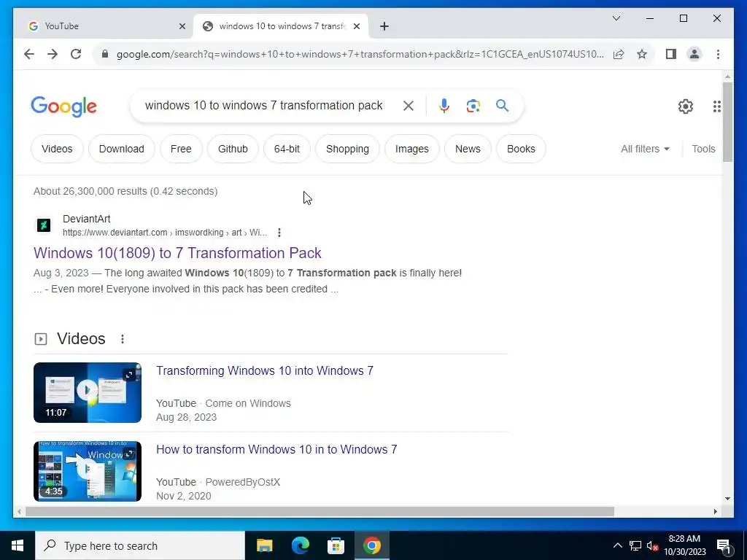Reload the Google search page
This screenshot has height=560, width=747.
point(76,54)
